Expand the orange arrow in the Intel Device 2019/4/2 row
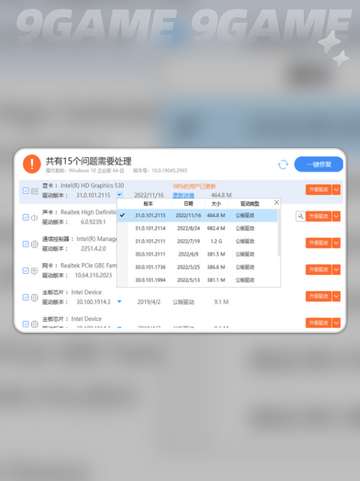Viewport: 360px width, 481px height. click(336, 296)
